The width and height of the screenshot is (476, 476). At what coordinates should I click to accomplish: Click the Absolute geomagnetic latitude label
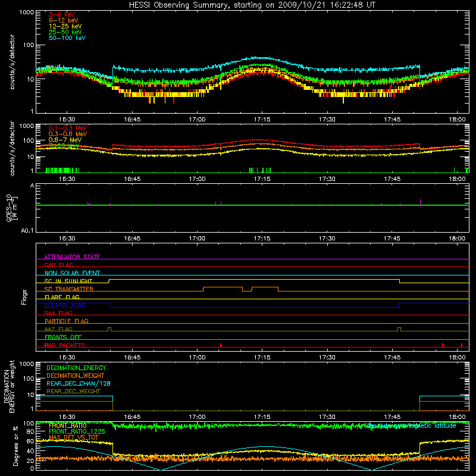point(411,425)
